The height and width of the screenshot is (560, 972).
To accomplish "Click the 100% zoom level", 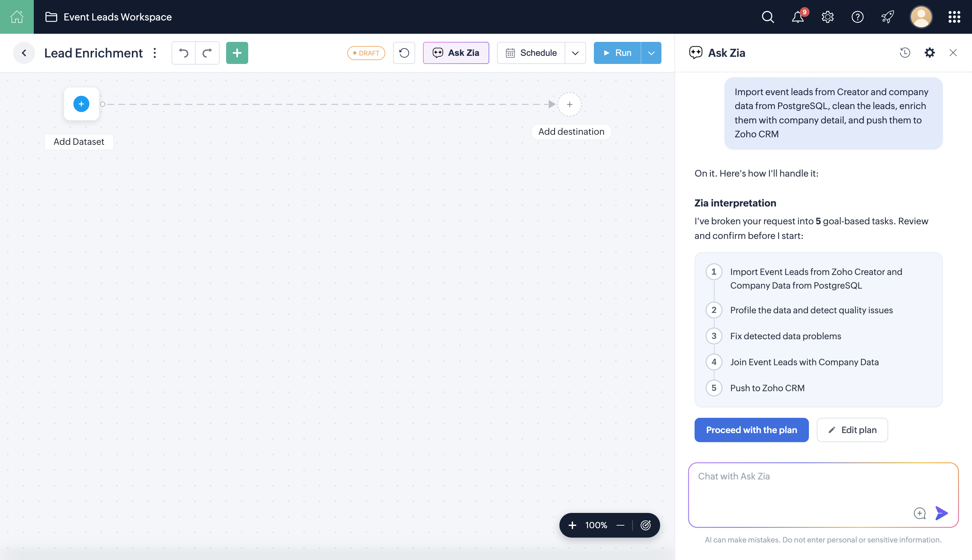I will [596, 525].
